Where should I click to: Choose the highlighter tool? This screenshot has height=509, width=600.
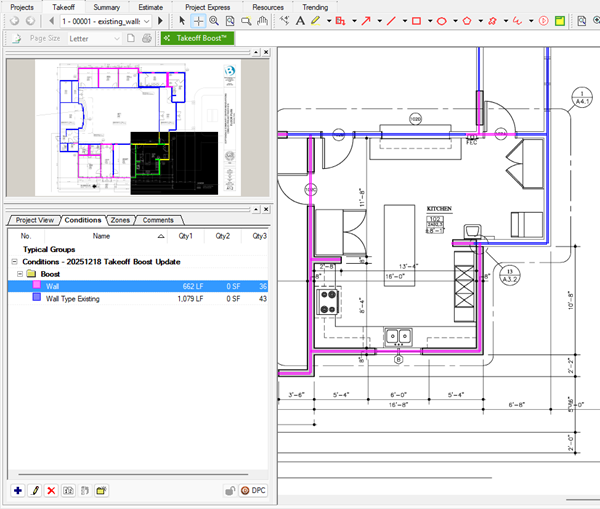315,20
